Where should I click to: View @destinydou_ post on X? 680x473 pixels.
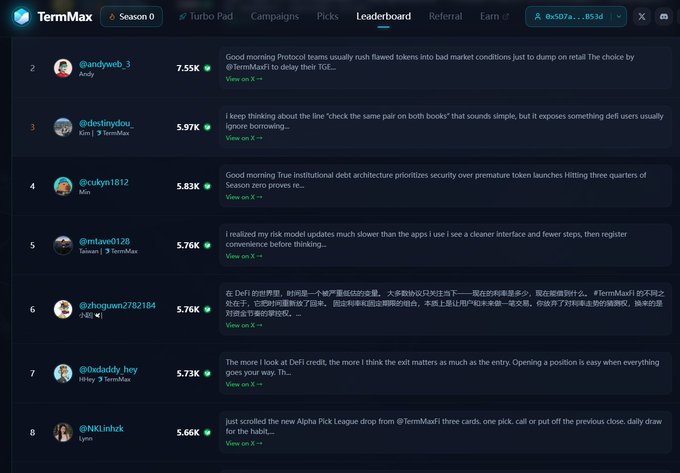(244, 138)
